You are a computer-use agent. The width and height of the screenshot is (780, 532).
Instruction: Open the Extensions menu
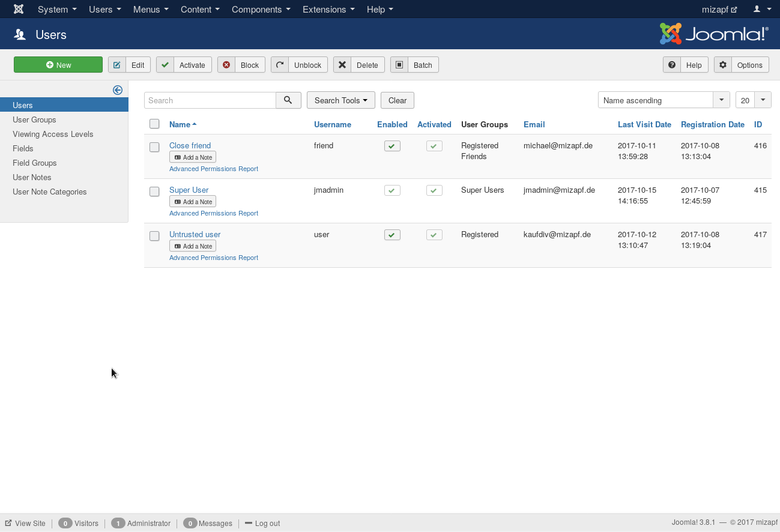click(x=328, y=9)
